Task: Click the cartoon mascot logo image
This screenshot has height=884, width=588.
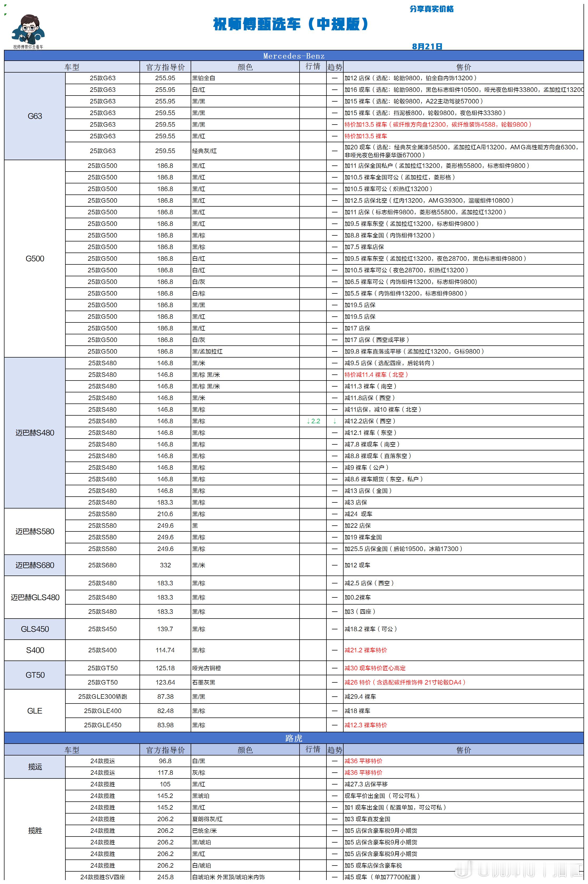Action: pos(28,31)
